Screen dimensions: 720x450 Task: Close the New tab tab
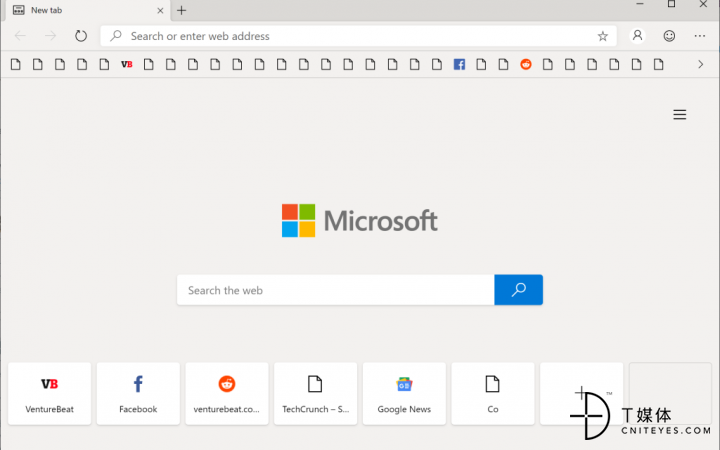pyautogui.click(x=160, y=11)
